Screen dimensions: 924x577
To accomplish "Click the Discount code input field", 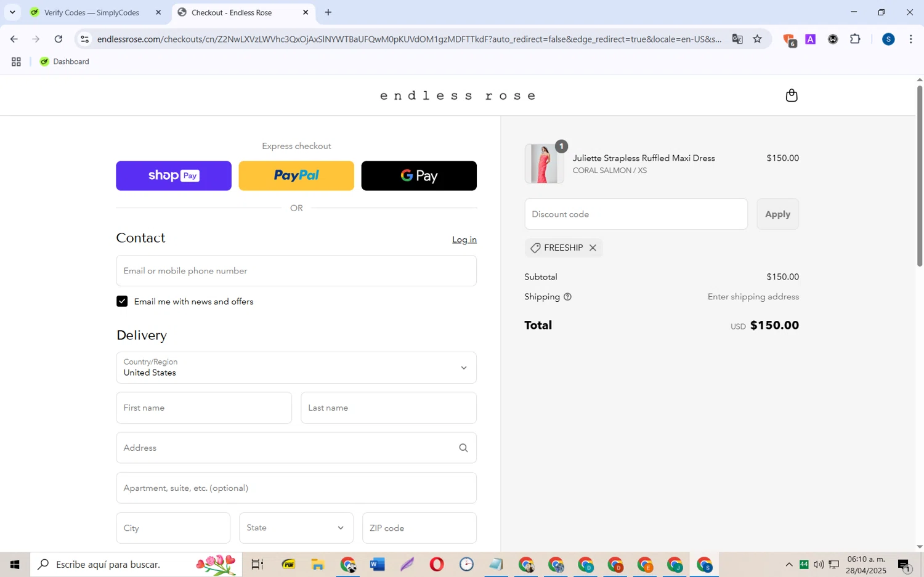I will pos(636,214).
